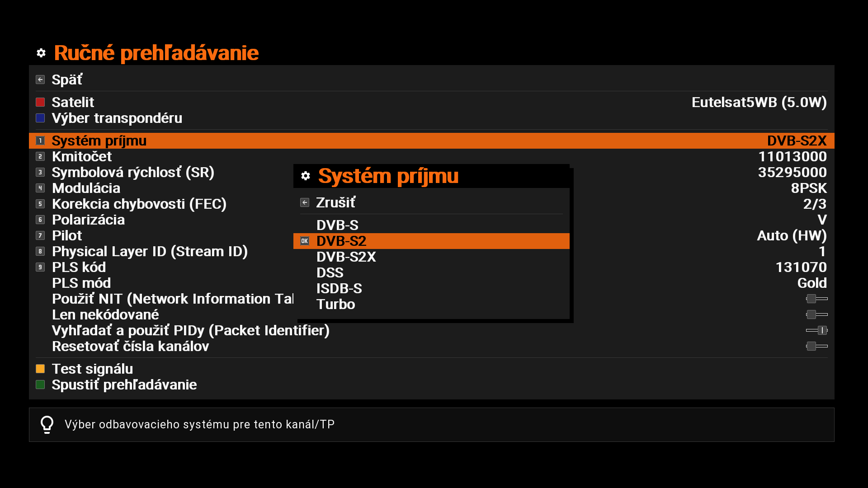This screenshot has width=868, height=488.
Task: Open the Modulácia 8PSK value selector
Action: tap(808, 188)
